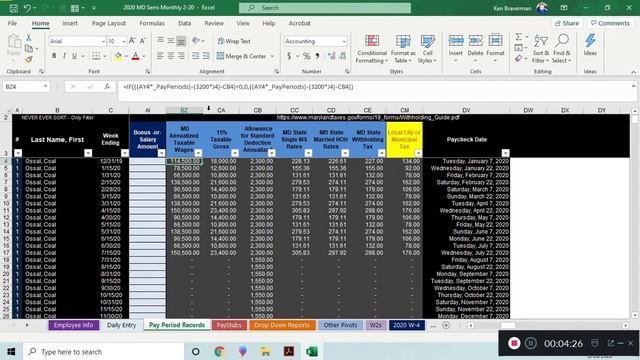Image resolution: width=640 pixels, height=360 pixels.
Task: Open filter dropdown for Last Name, First
Action: 88,153
